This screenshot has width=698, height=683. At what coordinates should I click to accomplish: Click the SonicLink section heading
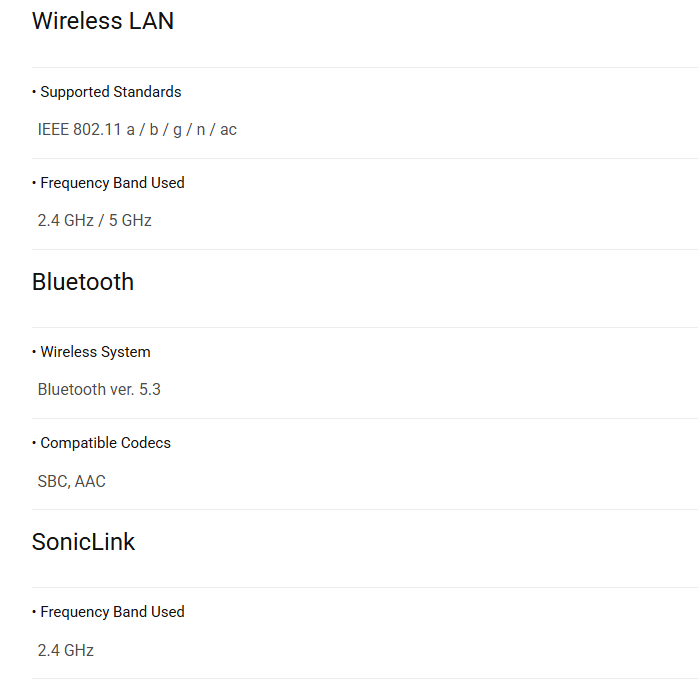pyautogui.click(x=83, y=542)
